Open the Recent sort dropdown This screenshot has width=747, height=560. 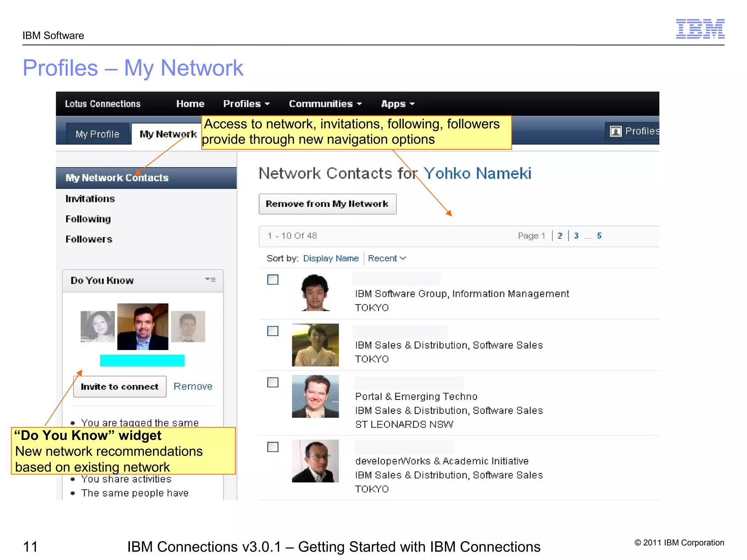(387, 258)
